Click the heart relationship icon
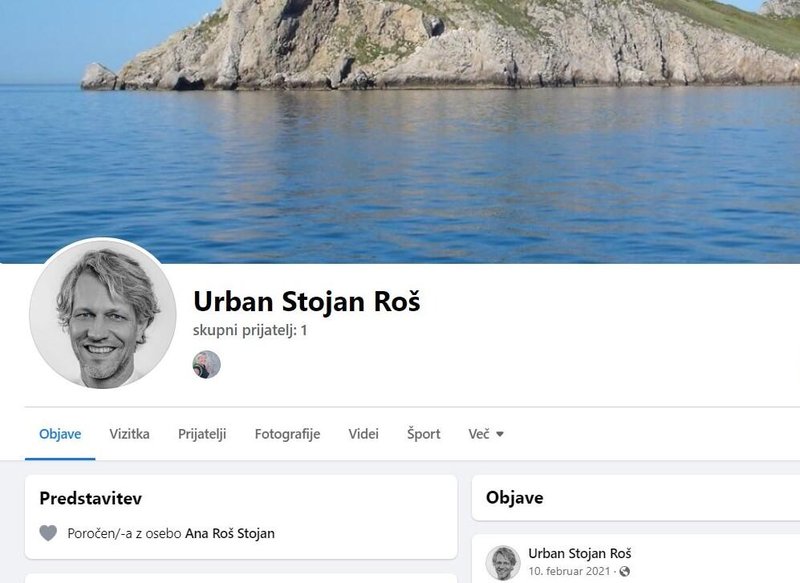The image size is (800, 583). pyautogui.click(x=48, y=533)
